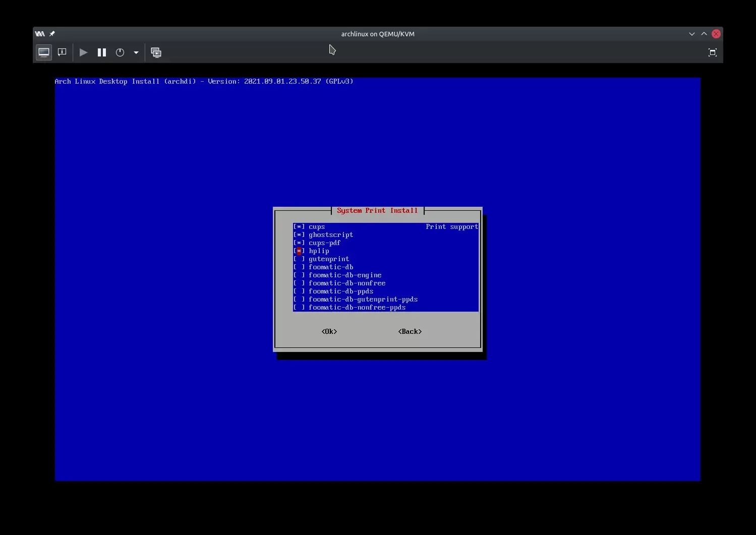Open virtual hardware details view
The width and height of the screenshot is (756, 535).
[62, 52]
